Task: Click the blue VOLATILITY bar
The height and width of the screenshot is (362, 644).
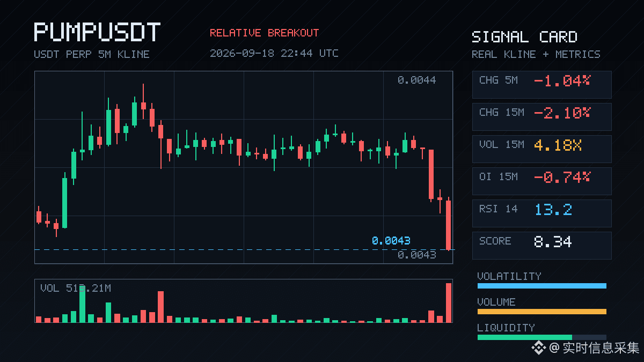Action: [x=541, y=286]
